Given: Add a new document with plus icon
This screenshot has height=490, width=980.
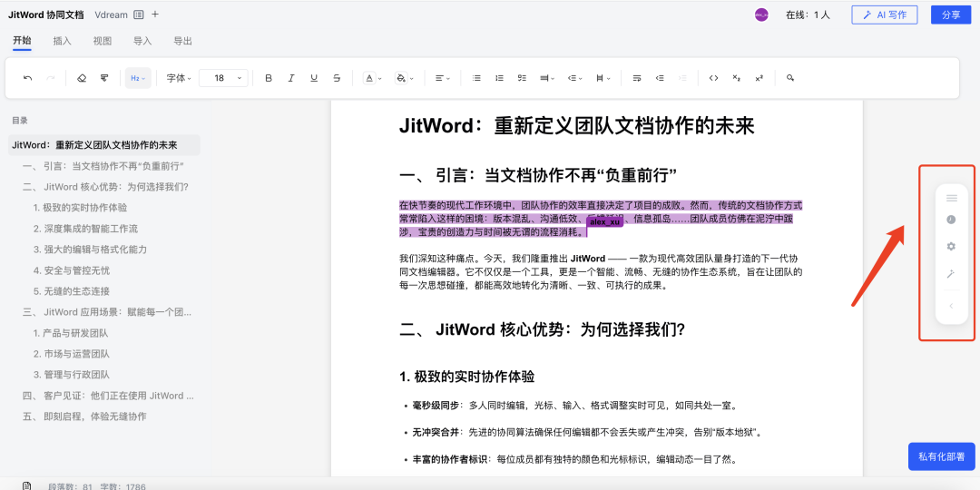Looking at the screenshot, I should tap(155, 15).
